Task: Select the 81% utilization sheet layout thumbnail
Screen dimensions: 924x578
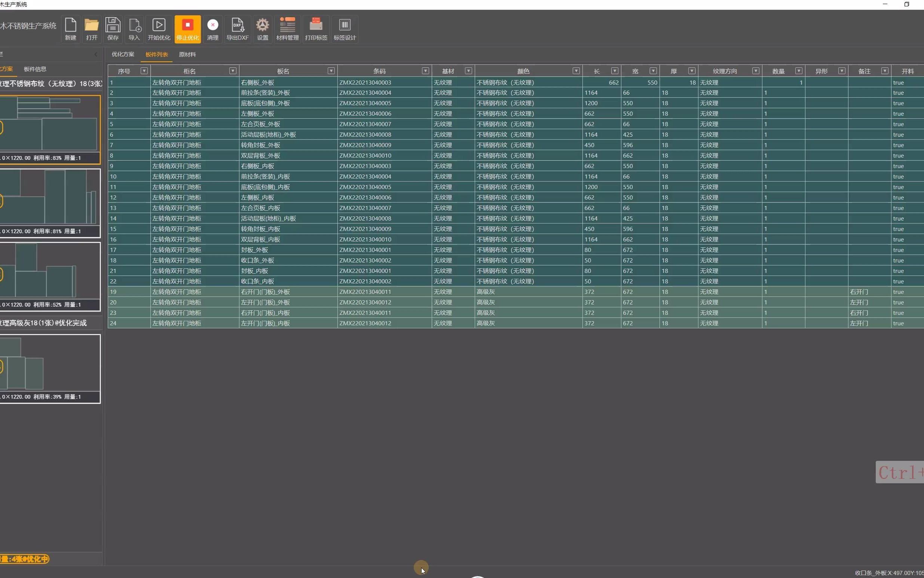Action: click(50, 203)
